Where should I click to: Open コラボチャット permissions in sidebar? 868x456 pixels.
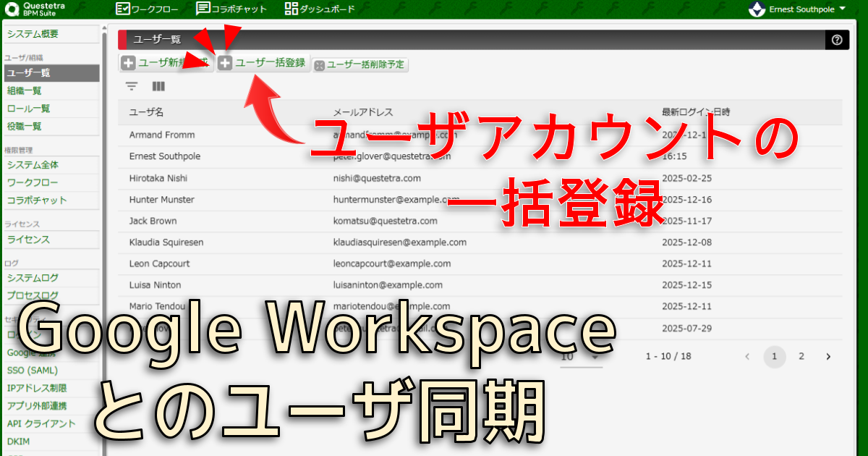click(51, 200)
